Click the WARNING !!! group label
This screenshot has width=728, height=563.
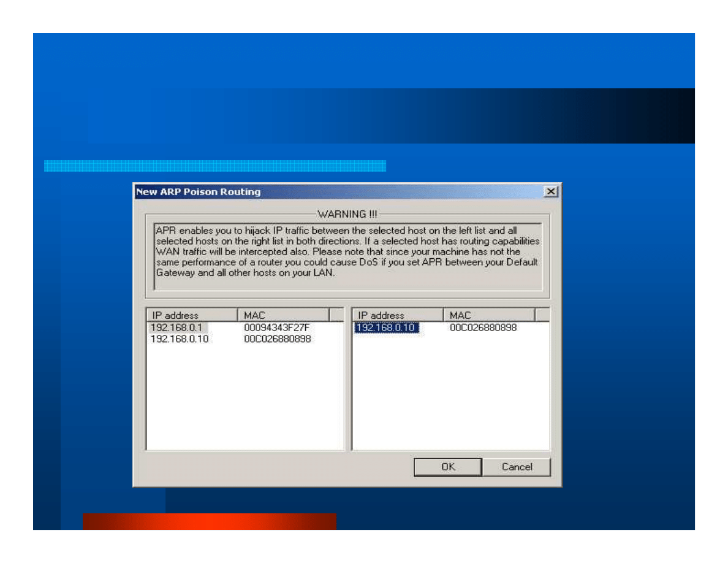347,214
